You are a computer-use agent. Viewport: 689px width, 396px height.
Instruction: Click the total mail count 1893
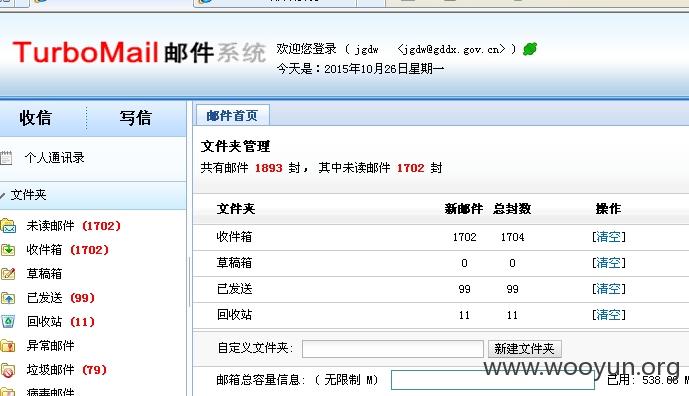[268, 168]
